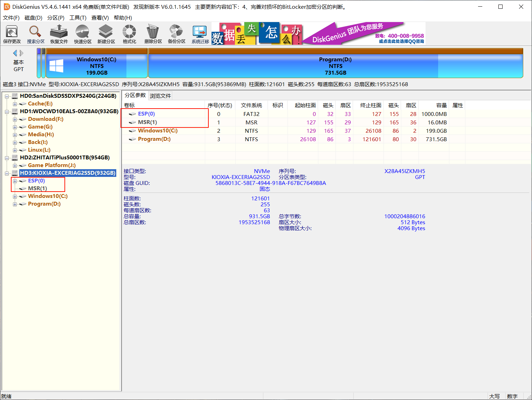Screen dimensions: 532x400
Task: Click the DiskGenius team service banner
Action: pyautogui.click(x=364, y=34)
